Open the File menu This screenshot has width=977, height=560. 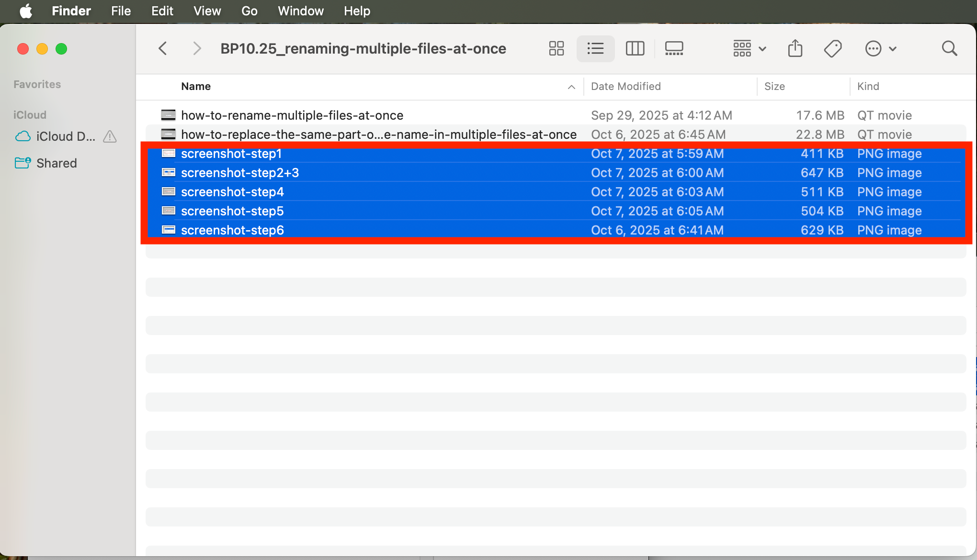[x=121, y=11]
